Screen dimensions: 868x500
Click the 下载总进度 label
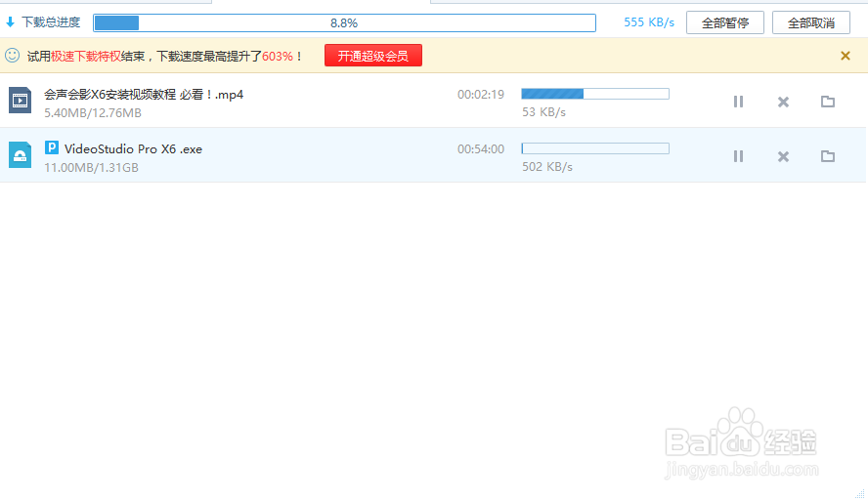(x=51, y=22)
